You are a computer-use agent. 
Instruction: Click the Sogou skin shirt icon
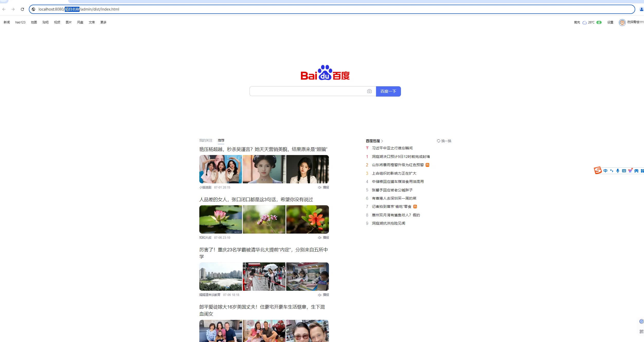[x=630, y=171]
